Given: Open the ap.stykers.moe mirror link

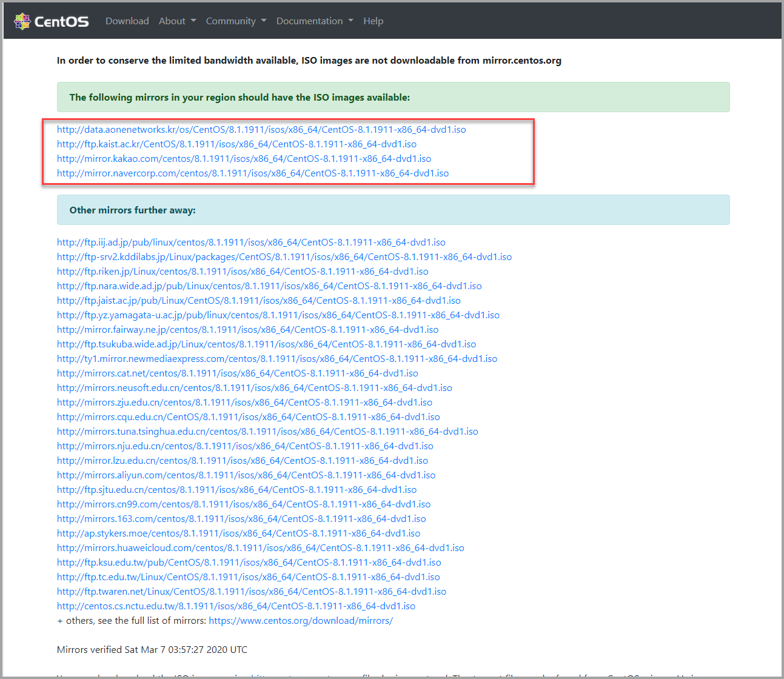Looking at the screenshot, I should pos(238,533).
